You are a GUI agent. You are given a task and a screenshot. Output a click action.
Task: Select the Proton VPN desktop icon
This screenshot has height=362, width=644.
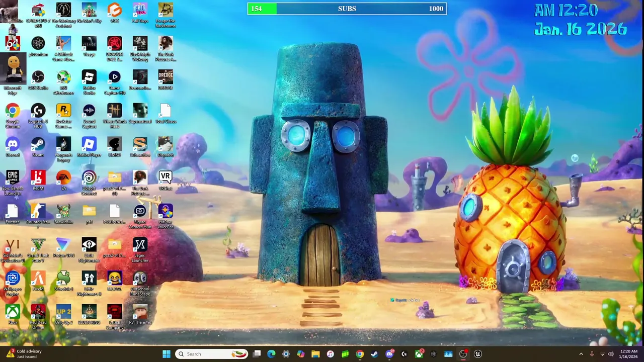pyautogui.click(x=63, y=248)
